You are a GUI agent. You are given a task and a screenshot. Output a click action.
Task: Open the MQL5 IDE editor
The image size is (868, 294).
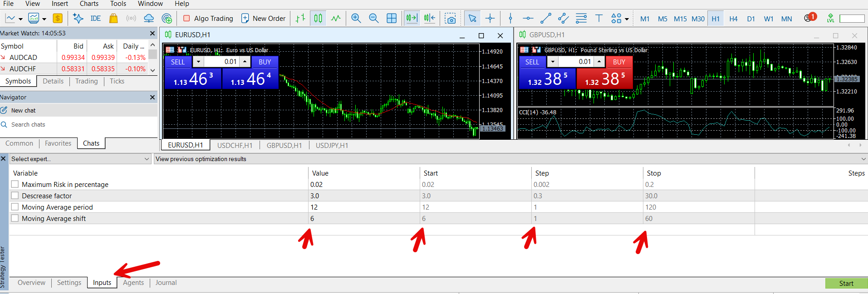pos(95,19)
